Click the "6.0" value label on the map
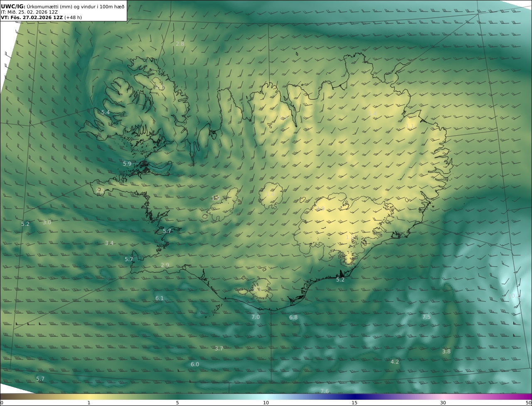The image size is (532, 406). pos(195,364)
